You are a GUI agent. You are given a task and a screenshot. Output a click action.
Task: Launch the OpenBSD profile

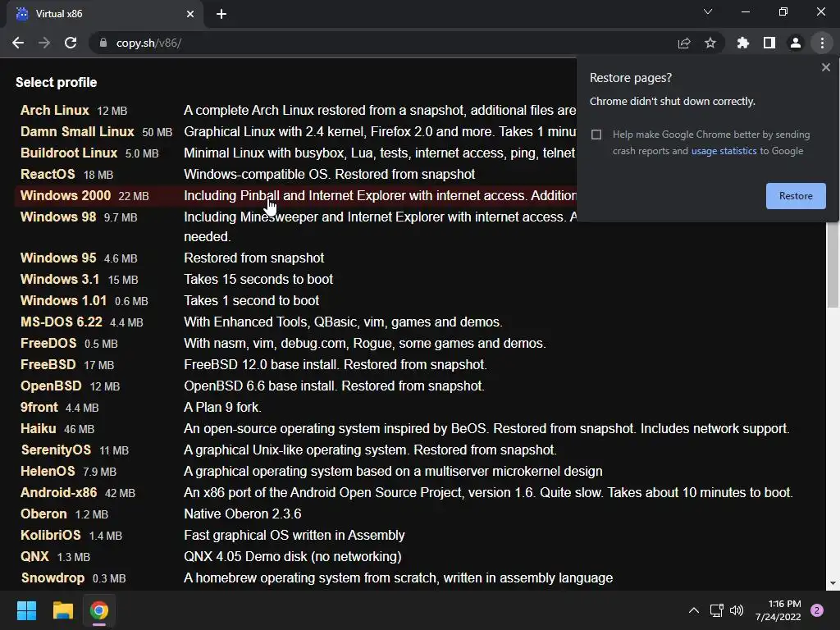click(51, 387)
